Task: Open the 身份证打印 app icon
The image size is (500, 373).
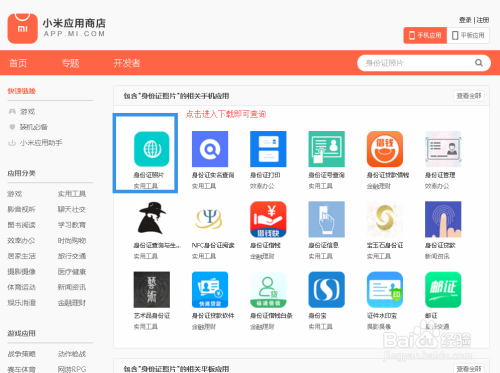Action: click(268, 149)
